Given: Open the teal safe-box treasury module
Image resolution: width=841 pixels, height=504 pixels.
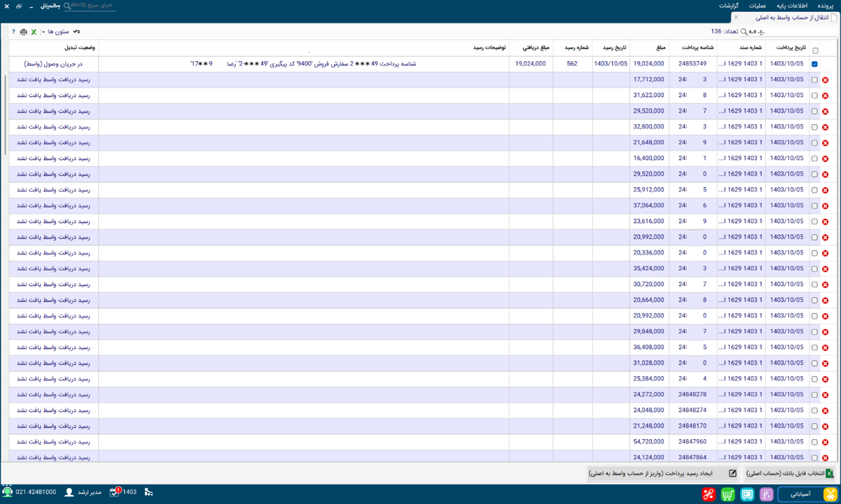Looking at the screenshot, I should coord(747,495).
